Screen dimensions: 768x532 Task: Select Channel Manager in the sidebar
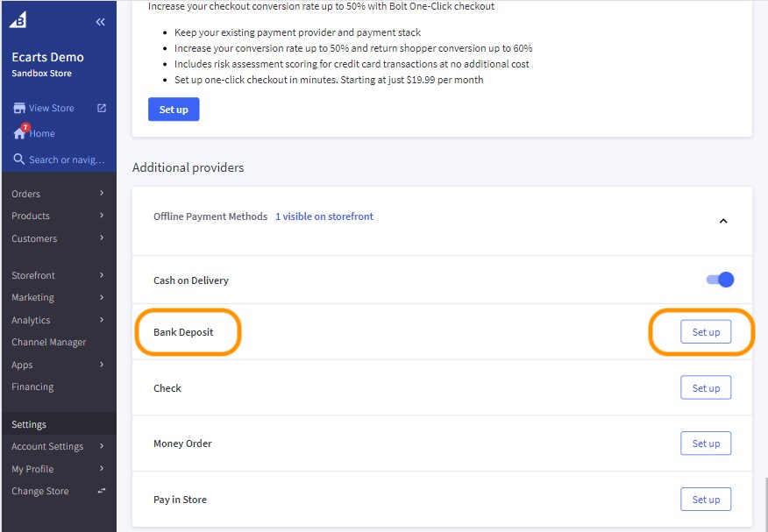tap(49, 342)
